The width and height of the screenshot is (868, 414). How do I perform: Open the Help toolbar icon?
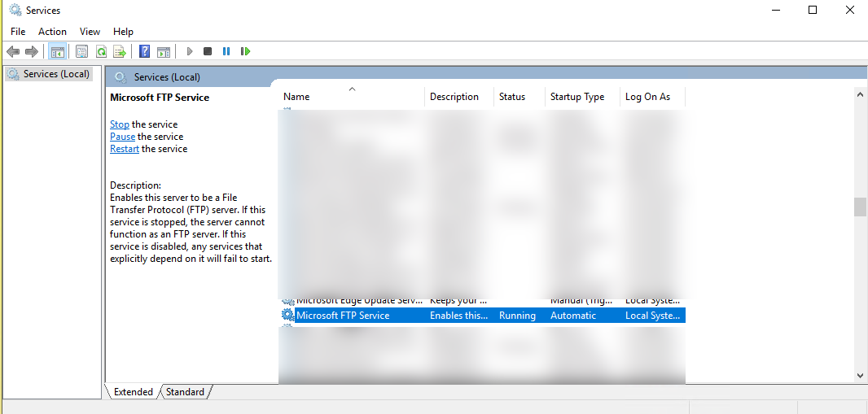click(x=144, y=51)
